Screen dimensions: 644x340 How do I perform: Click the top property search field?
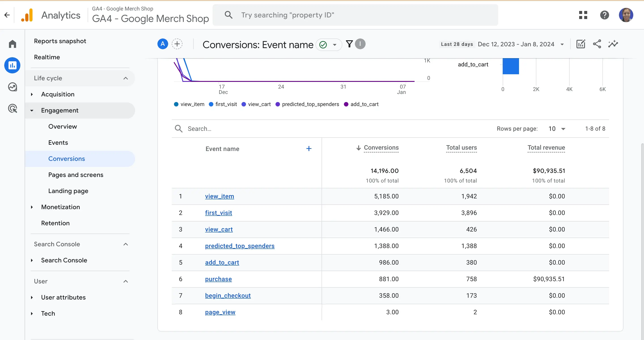(355, 15)
